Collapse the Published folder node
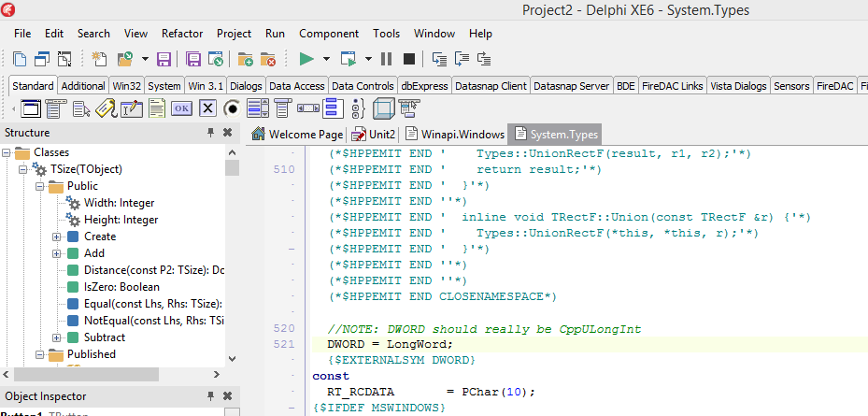The height and width of the screenshot is (416, 868). click(x=40, y=354)
